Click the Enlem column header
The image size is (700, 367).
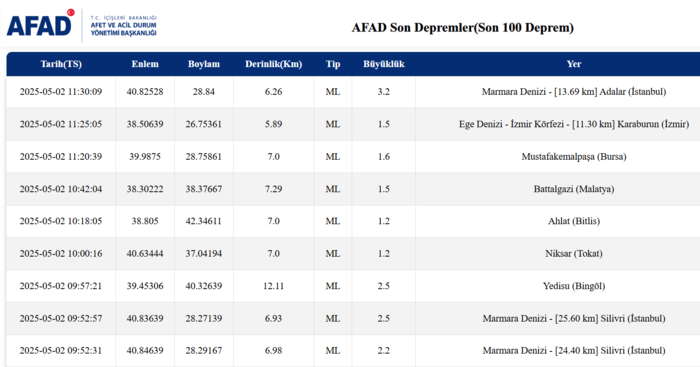145,64
